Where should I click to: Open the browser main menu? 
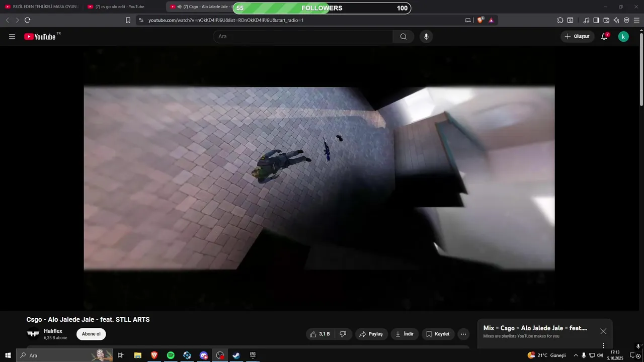point(637,20)
